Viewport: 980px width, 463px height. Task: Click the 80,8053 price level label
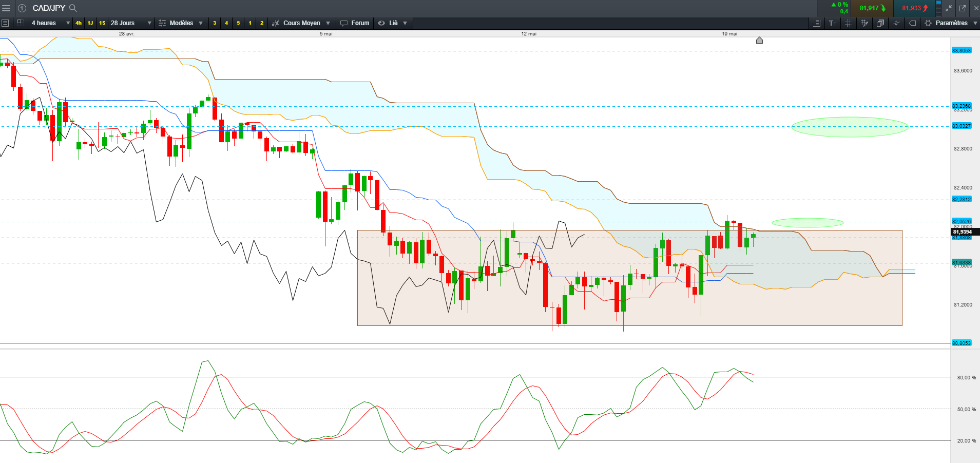962,343
